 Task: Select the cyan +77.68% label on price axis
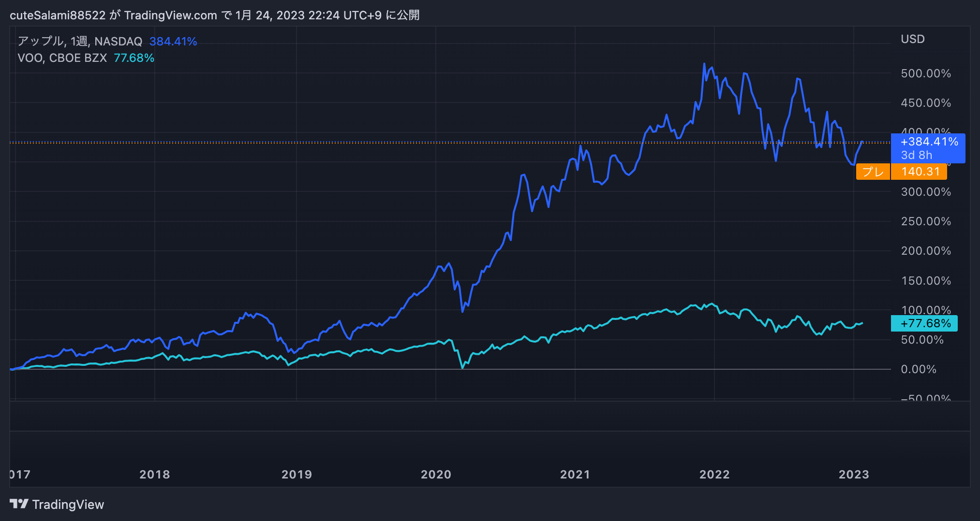924,324
